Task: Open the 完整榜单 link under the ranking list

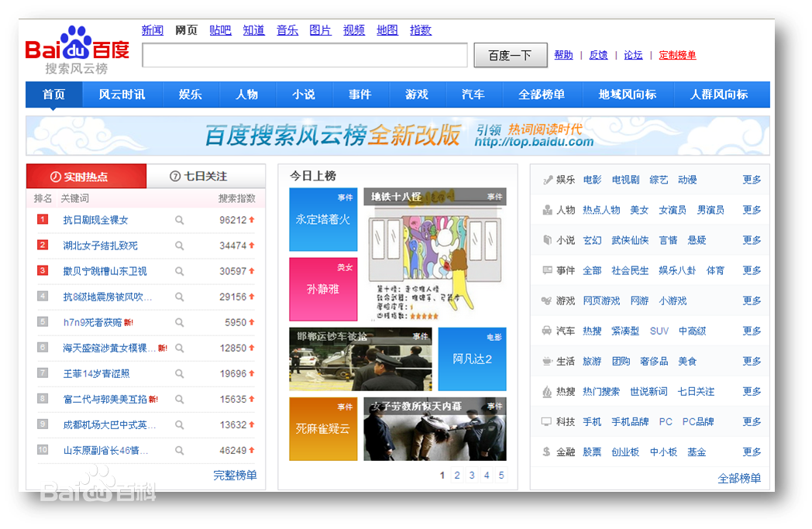Action: [x=235, y=475]
